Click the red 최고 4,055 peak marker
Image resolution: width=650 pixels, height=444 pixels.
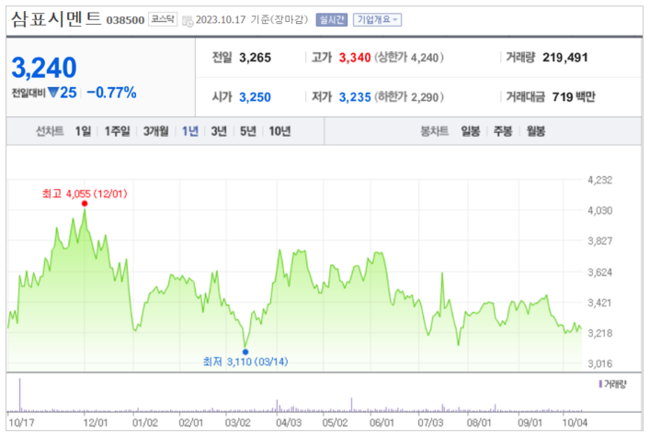coord(84,203)
